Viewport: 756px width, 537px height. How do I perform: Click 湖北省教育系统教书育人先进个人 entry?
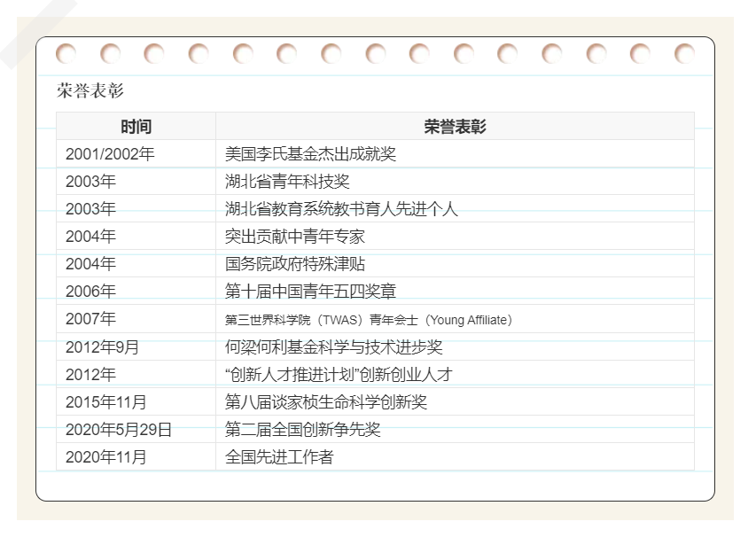(341, 209)
